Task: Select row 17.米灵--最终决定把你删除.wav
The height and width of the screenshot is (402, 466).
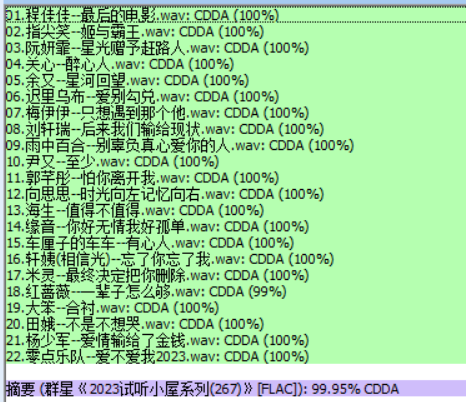Action: click(236, 275)
